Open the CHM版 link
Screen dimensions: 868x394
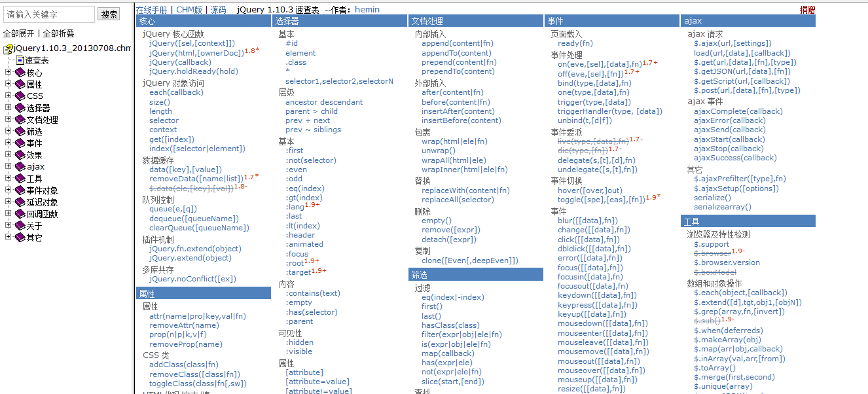pyautogui.click(x=189, y=10)
